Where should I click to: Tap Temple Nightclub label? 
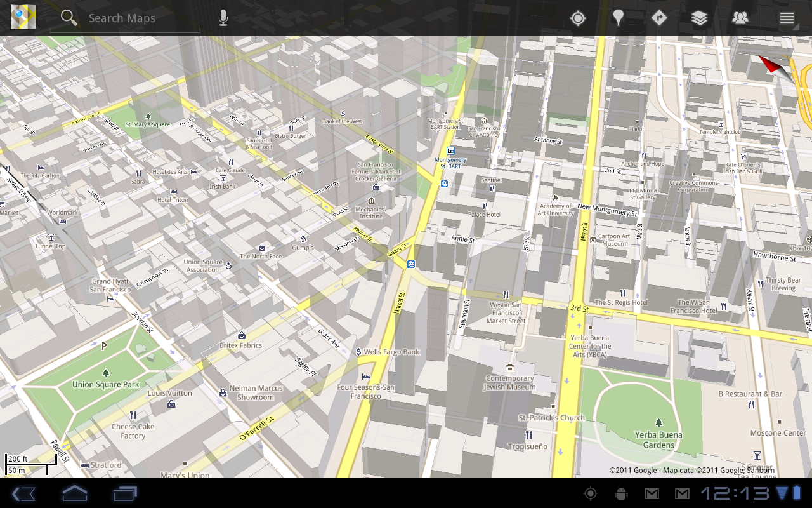[x=719, y=132]
